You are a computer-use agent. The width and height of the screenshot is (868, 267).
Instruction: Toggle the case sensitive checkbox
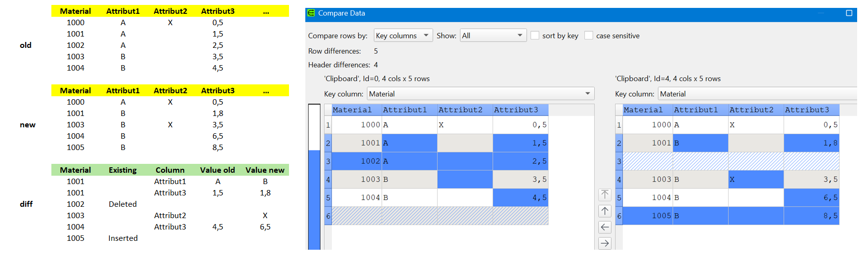(x=588, y=36)
